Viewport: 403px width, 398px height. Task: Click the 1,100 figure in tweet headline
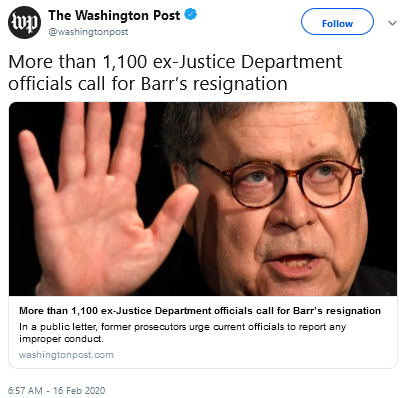(125, 62)
